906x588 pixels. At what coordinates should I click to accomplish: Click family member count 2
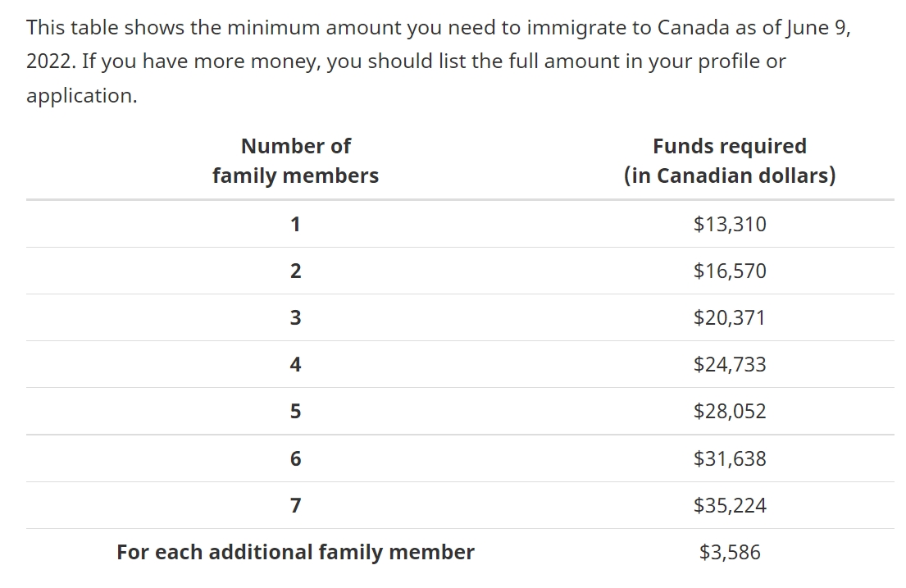[x=295, y=271]
